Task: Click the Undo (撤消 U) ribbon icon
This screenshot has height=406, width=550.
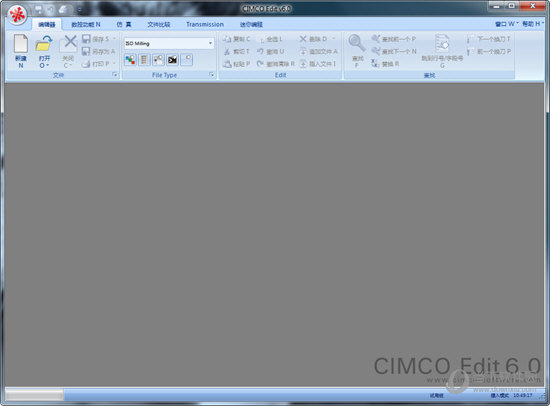Action: coord(260,52)
